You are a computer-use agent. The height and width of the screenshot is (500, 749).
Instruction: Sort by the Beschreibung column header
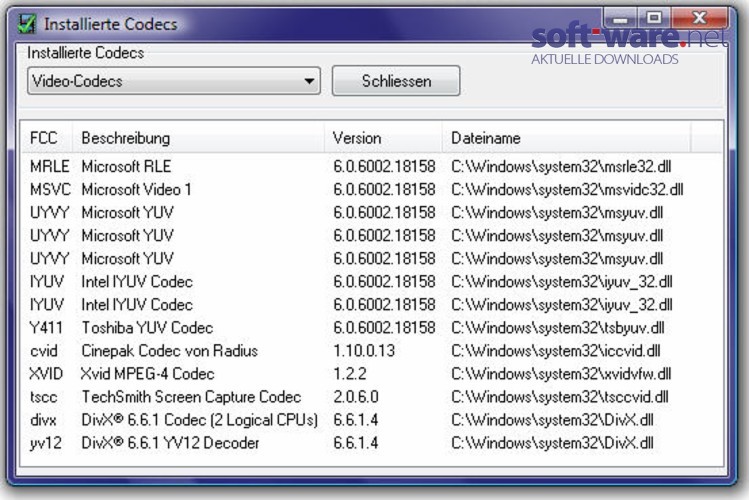198,138
